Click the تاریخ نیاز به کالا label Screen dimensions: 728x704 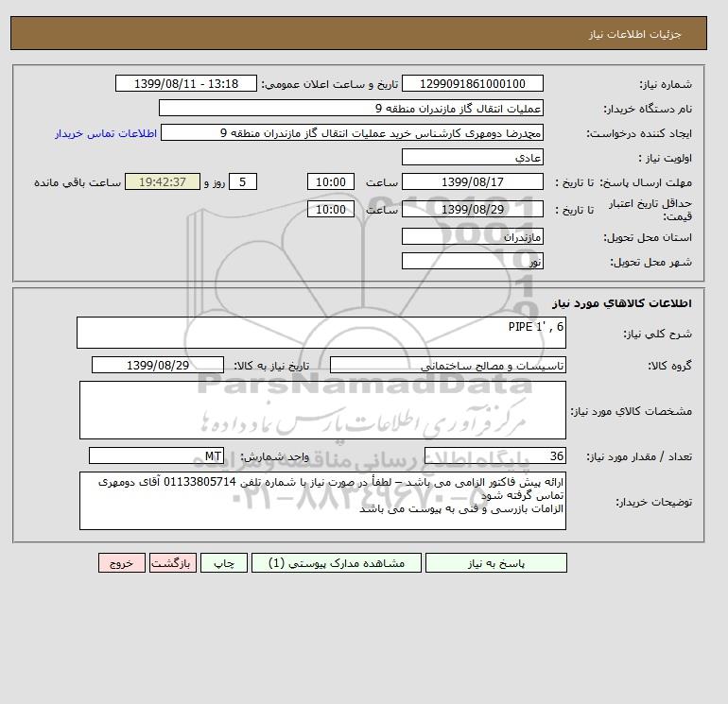pyautogui.click(x=271, y=366)
